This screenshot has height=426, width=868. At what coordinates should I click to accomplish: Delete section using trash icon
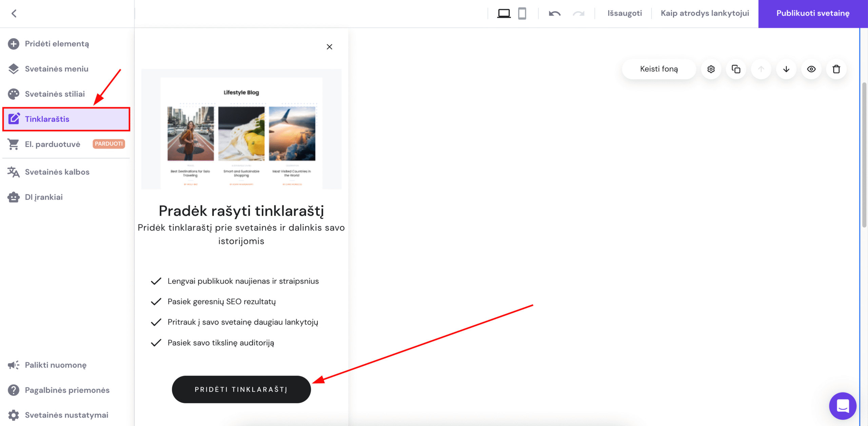[x=836, y=69]
